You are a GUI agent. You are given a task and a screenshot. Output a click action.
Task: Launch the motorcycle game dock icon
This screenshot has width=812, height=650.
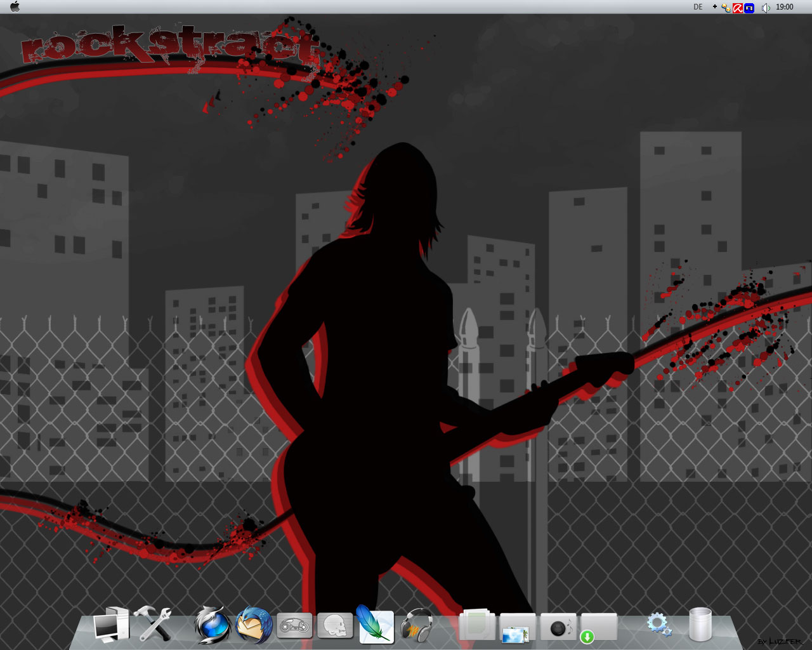(294, 626)
